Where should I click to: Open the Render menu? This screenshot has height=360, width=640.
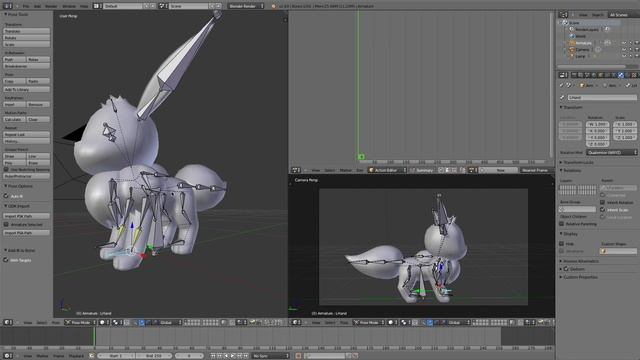coord(51,6)
